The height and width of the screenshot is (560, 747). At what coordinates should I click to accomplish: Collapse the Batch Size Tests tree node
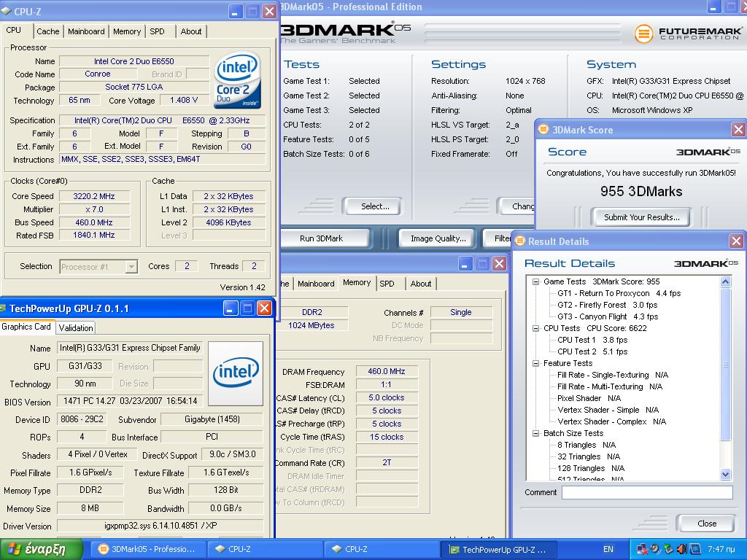coord(536,433)
